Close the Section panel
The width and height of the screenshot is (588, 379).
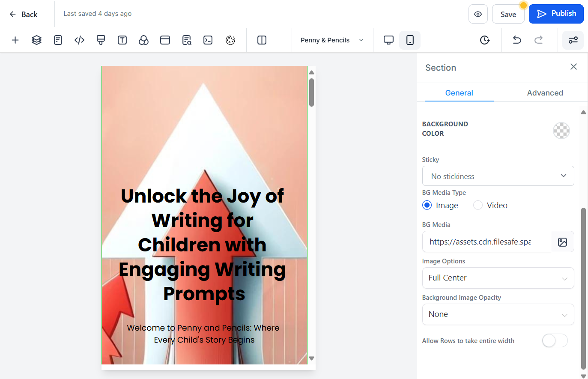click(573, 67)
